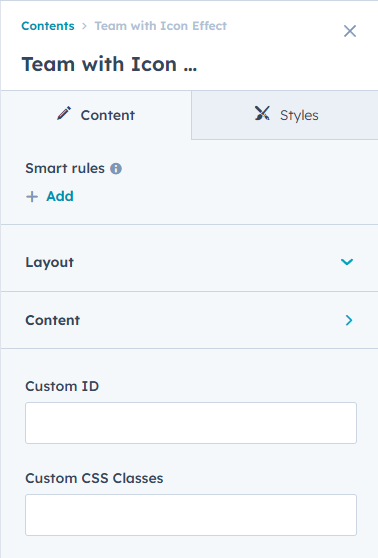This screenshot has height=558, width=378.
Task: Click the Custom ID label
Action: click(x=62, y=386)
